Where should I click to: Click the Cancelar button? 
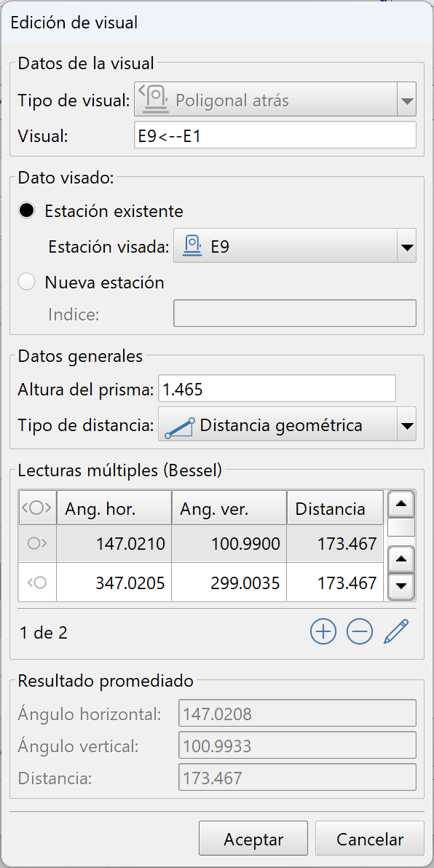click(370, 839)
